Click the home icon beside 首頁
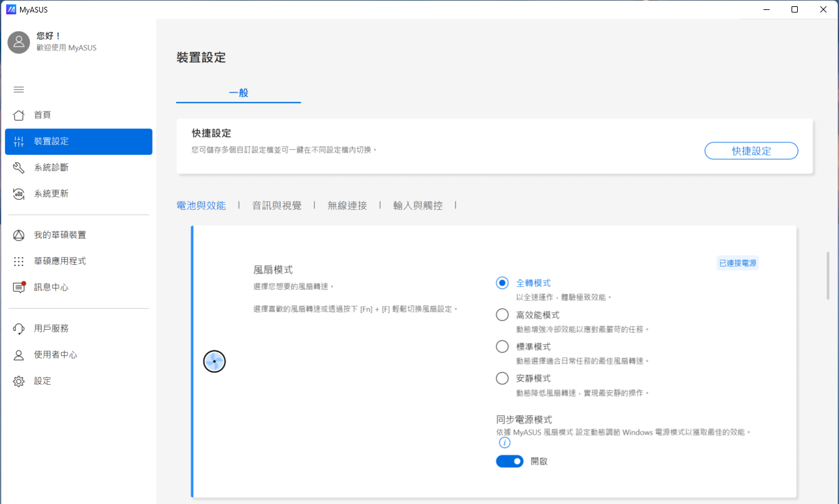839x504 pixels. 19,115
